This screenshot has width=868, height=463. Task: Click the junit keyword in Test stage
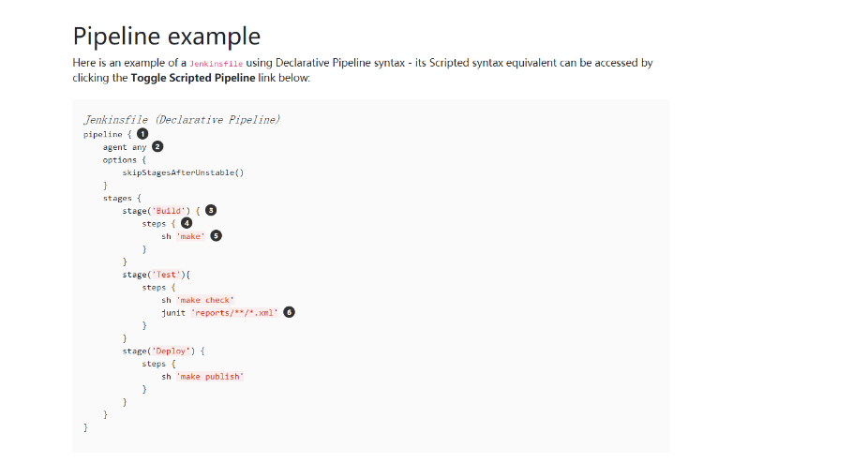pos(172,312)
